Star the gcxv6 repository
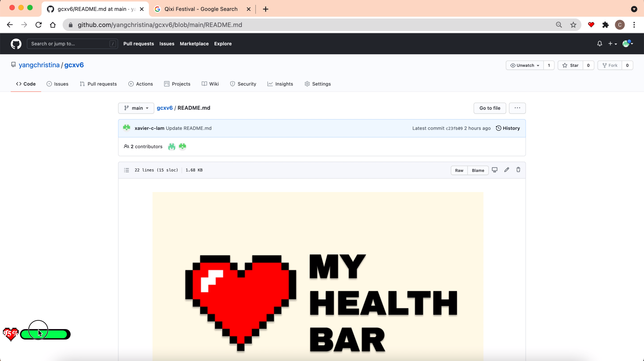 point(570,65)
